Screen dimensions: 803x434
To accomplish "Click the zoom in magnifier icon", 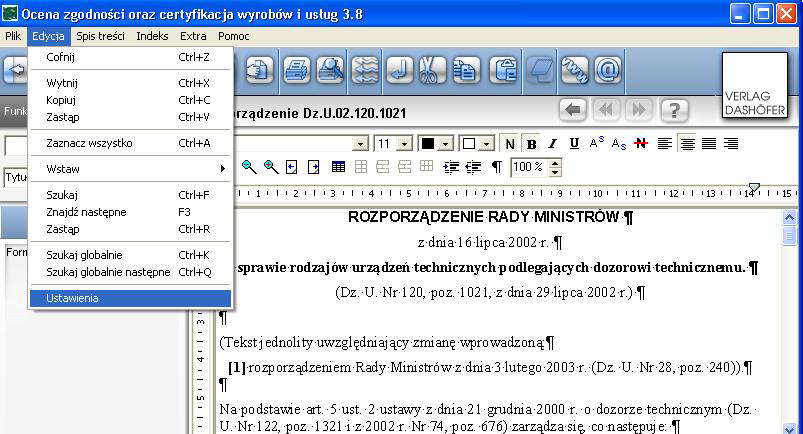I will (x=271, y=167).
